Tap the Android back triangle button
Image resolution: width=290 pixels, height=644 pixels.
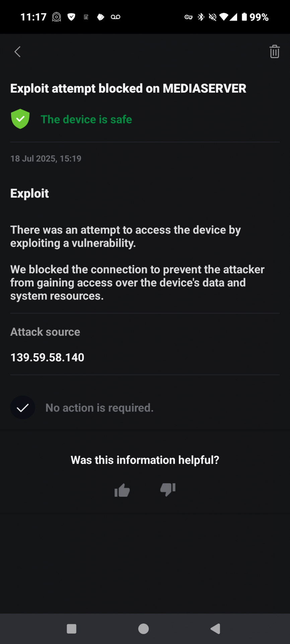[215, 629]
